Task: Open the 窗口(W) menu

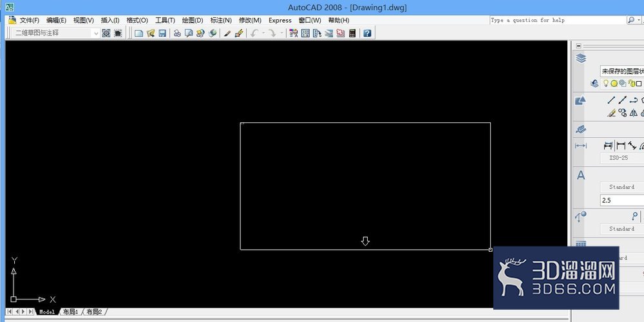Action: coord(310,20)
